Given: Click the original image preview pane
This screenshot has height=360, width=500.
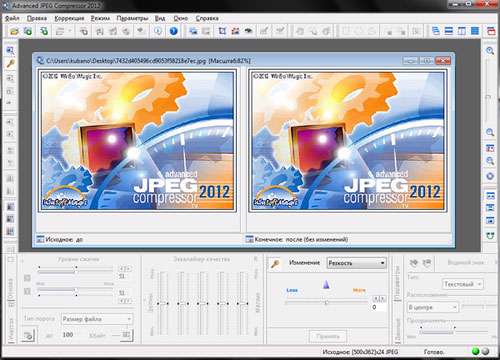Looking at the screenshot, I should [x=137, y=140].
